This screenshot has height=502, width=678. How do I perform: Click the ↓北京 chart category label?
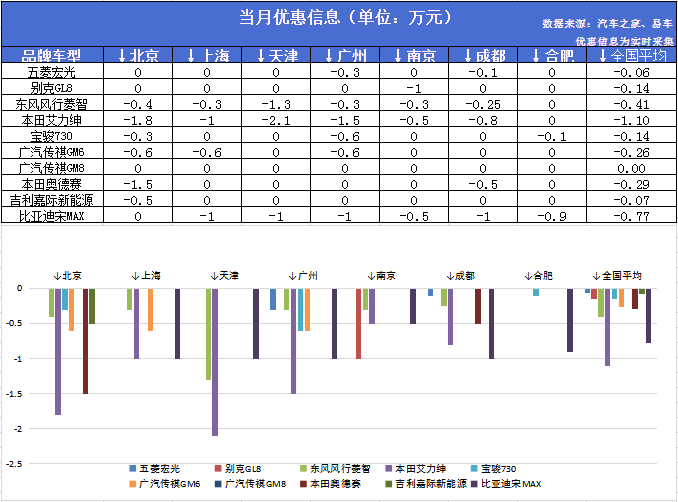(68, 275)
